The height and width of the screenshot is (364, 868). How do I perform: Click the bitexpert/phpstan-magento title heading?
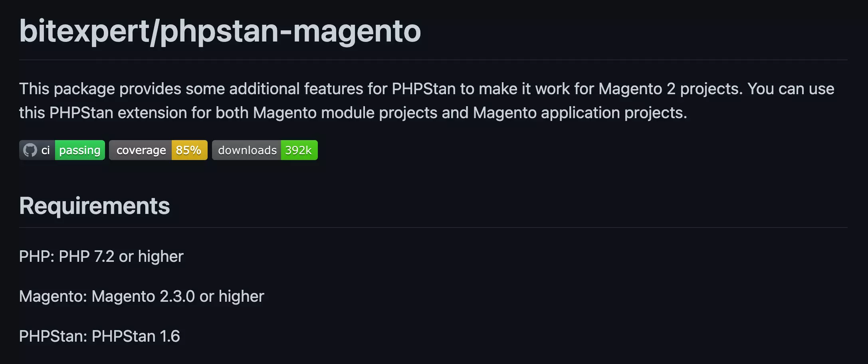point(220,31)
